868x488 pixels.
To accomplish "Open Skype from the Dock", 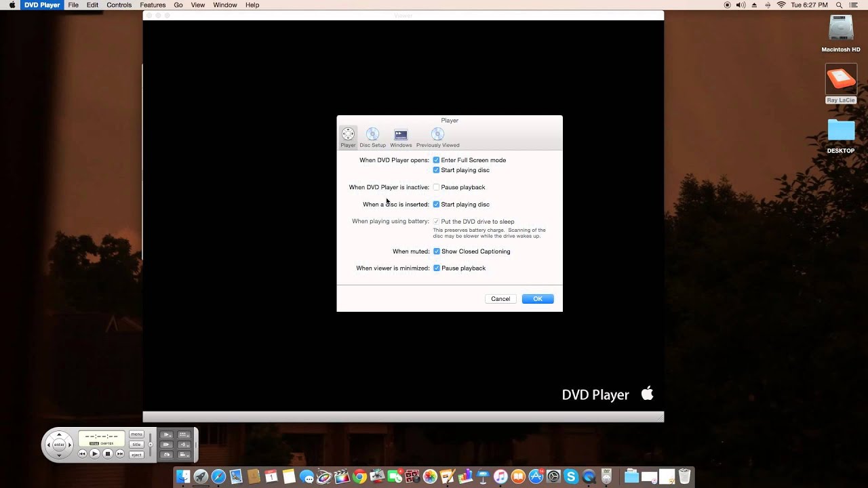I will [571, 476].
